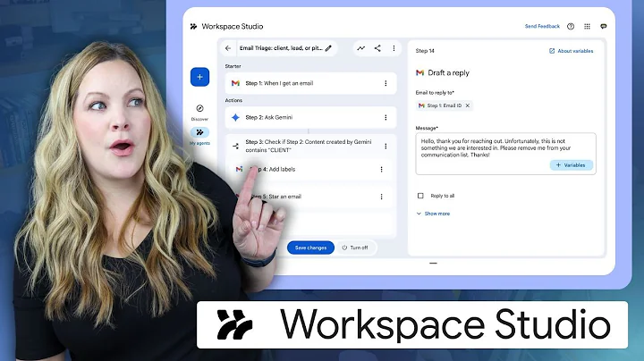The image size is (644, 361).
Task: Select Step 2: Ask Gemini
Action: [x=311, y=117]
